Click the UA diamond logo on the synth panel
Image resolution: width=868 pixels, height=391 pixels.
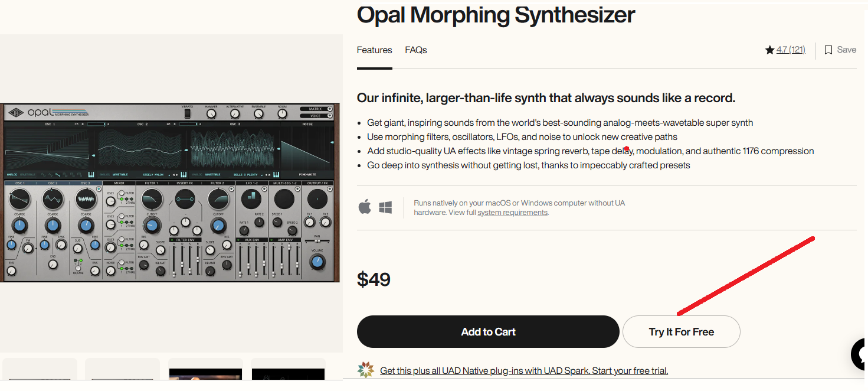pyautogui.click(x=16, y=112)
